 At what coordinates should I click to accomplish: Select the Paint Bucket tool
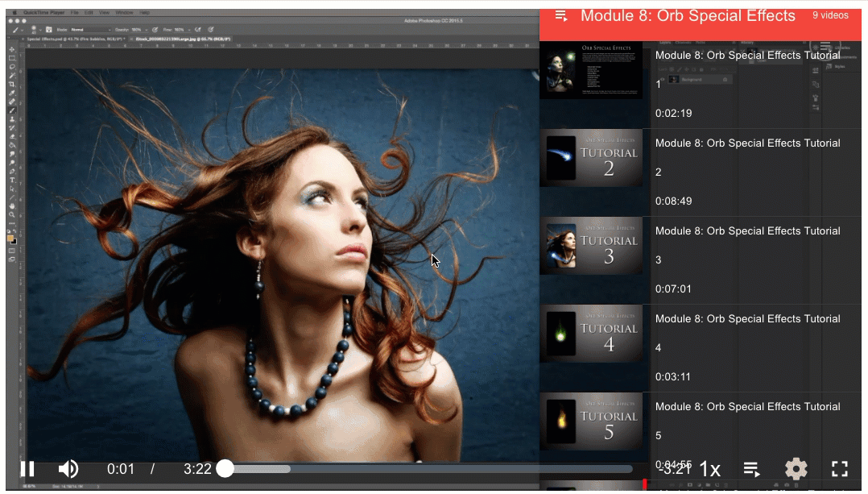(11, 145)
